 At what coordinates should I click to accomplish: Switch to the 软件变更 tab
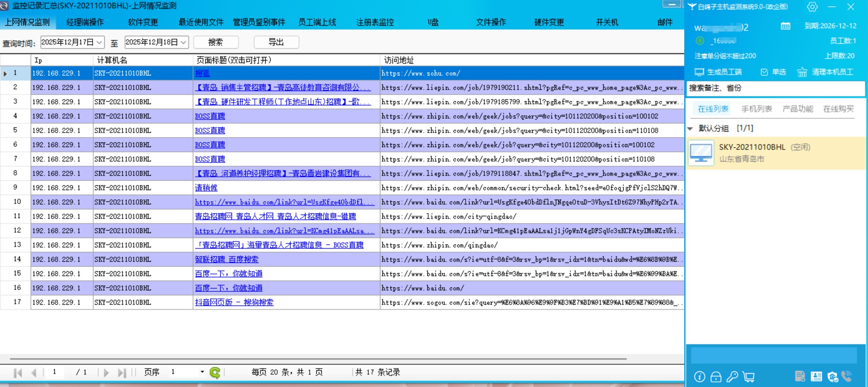(143, 22)
